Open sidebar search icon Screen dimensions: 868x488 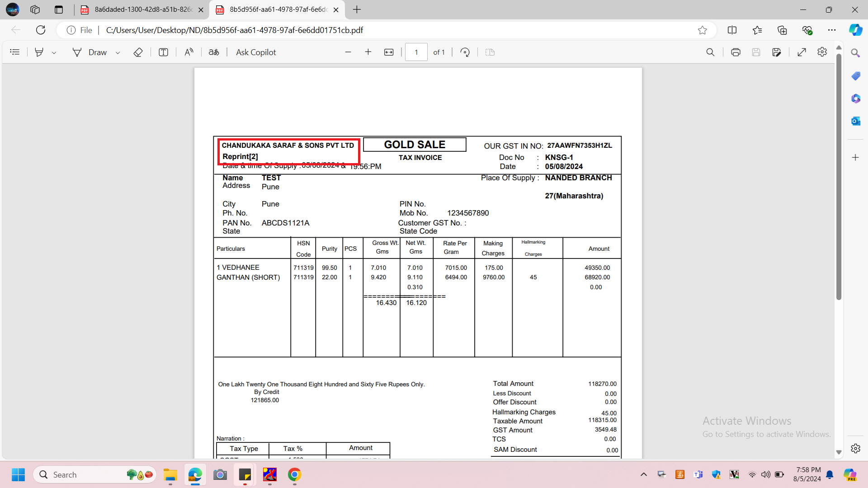click(855, 53)
